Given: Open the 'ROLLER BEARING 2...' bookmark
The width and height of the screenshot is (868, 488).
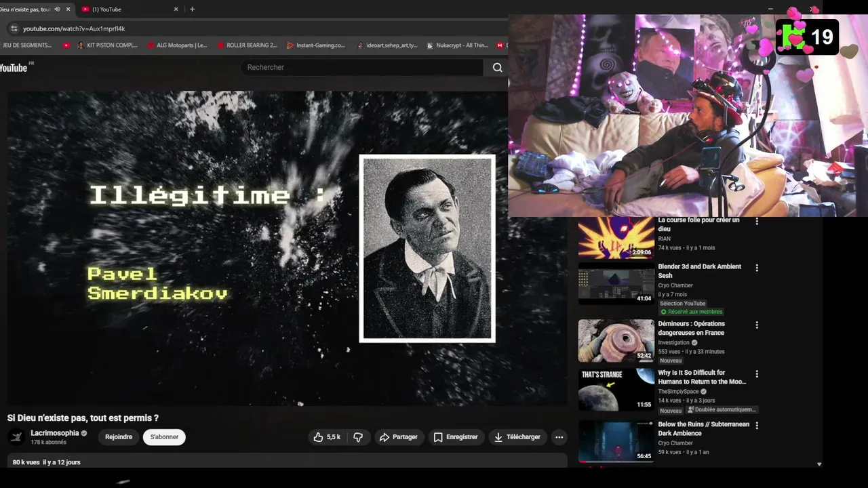Looking at the screenshot, I should coord(247,45).
